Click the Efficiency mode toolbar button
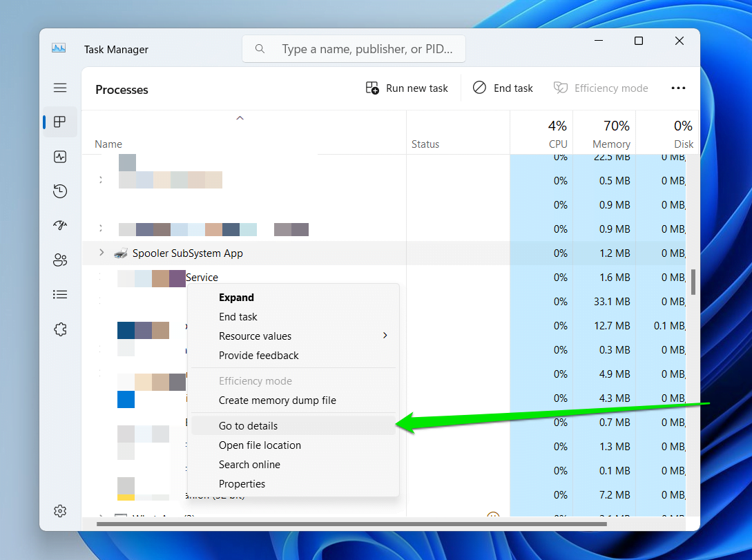The height and width of the screenshot is (560, 752). click(x=601, y=88)
